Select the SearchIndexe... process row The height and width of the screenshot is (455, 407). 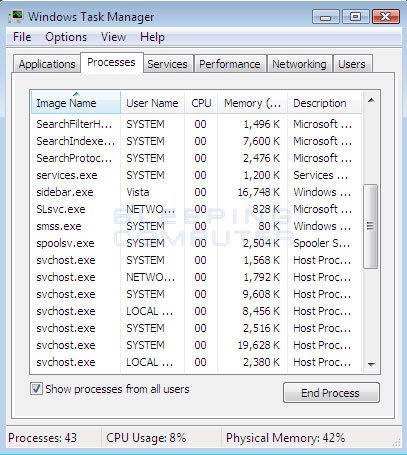tap(196, 141)
